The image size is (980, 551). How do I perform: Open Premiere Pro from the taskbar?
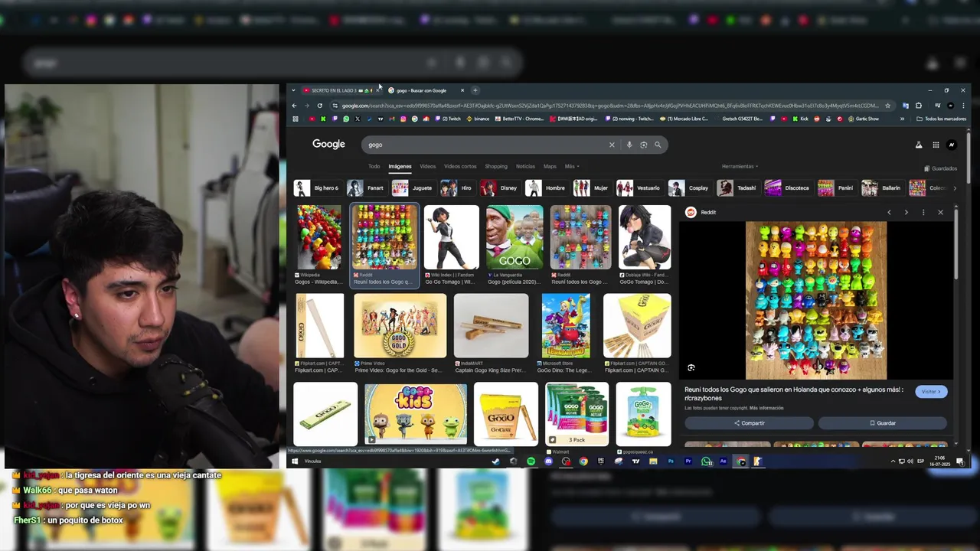click(x=688, y=461)
